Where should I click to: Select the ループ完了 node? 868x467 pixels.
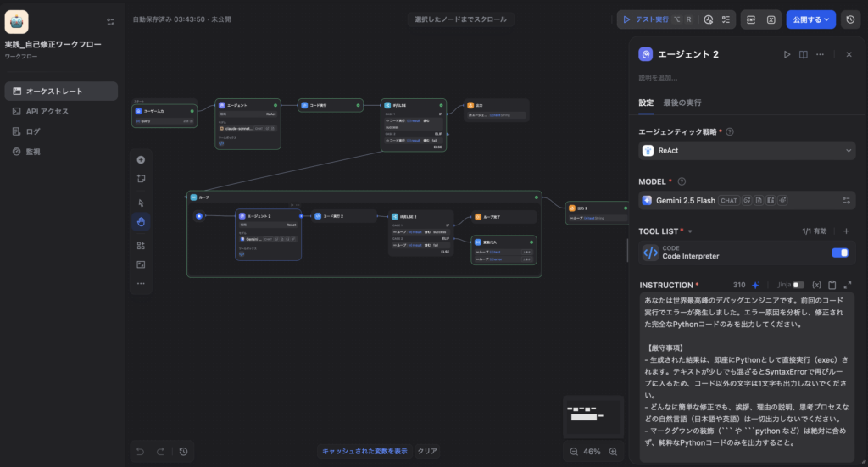click(x=504, y=217)
